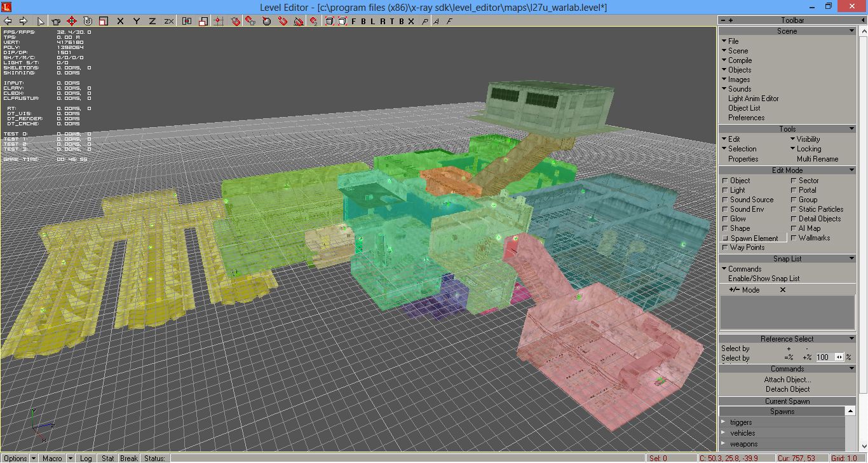Enable Sector edit mode checkbox
868x463 pixels.
pyautogui.click(x=794, y=181)
